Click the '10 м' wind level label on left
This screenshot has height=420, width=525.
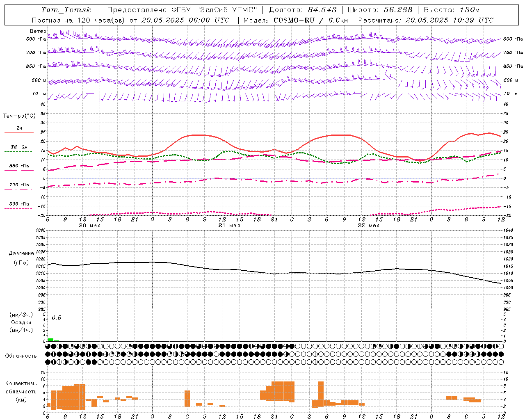tap(39, 94)
